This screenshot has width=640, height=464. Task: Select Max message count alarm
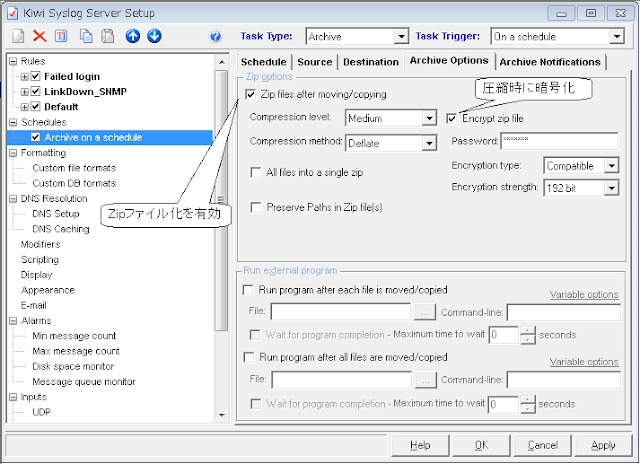click(x=76, y=351)
